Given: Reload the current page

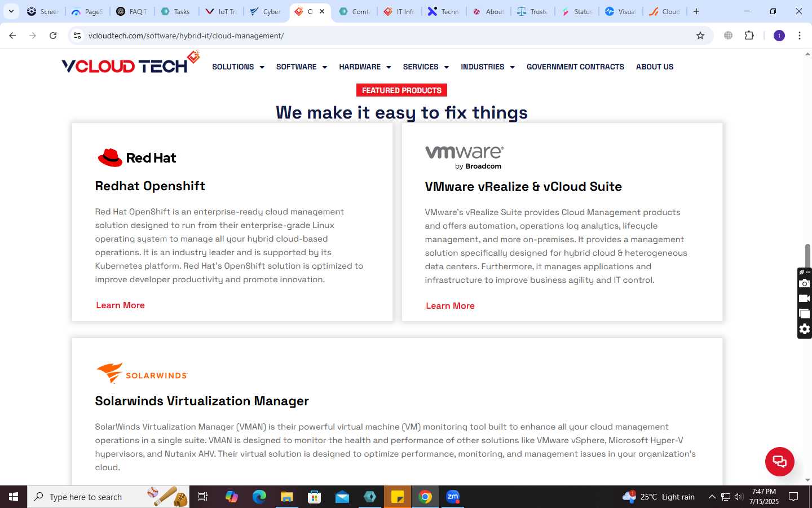Looking at the screenshot, I should [x=53, y=36].
